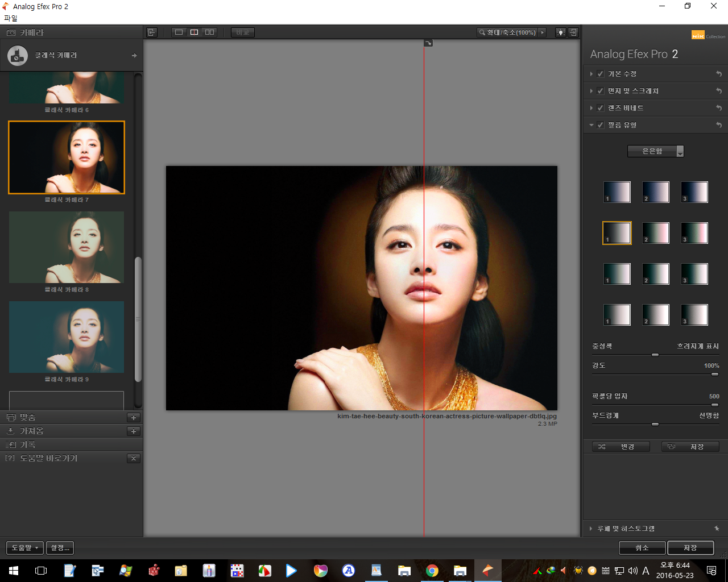Reset the 렌즈 비네트 filter
This screenshot has height=582, width=728.
(x=719, y=108)
